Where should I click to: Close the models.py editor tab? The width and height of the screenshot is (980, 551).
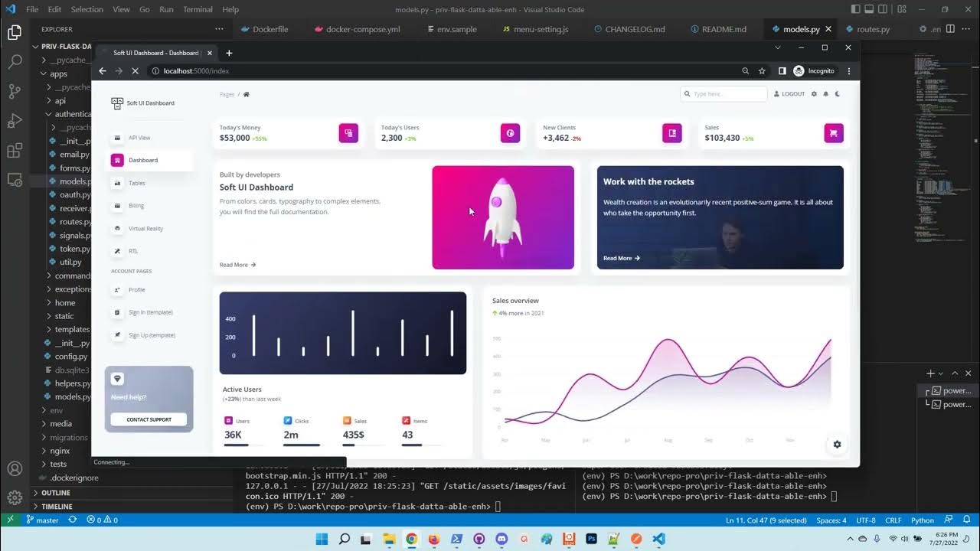pyautogui.click(x=829, y=29)
